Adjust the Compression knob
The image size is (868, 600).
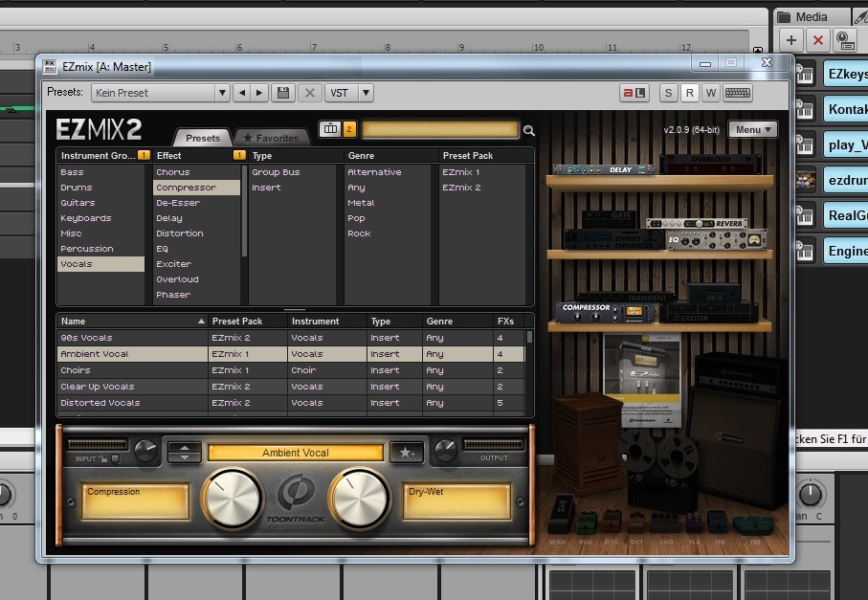click(x=233, y=500)
